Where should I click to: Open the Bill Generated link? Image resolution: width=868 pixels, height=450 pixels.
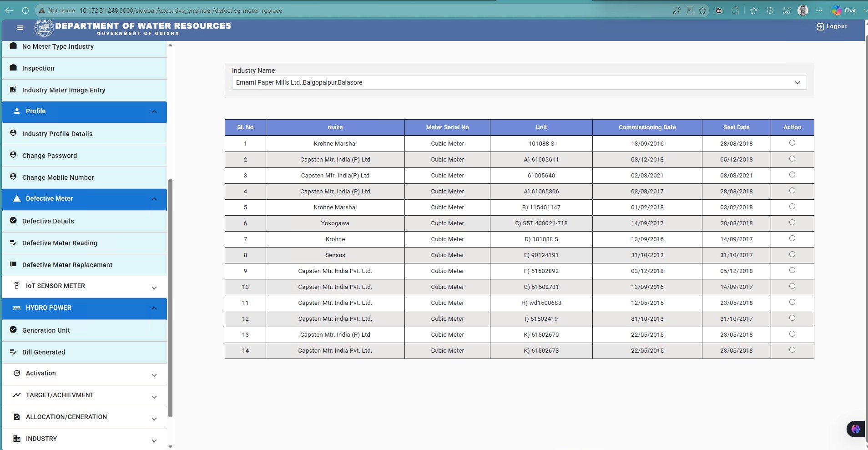point(84,352)
